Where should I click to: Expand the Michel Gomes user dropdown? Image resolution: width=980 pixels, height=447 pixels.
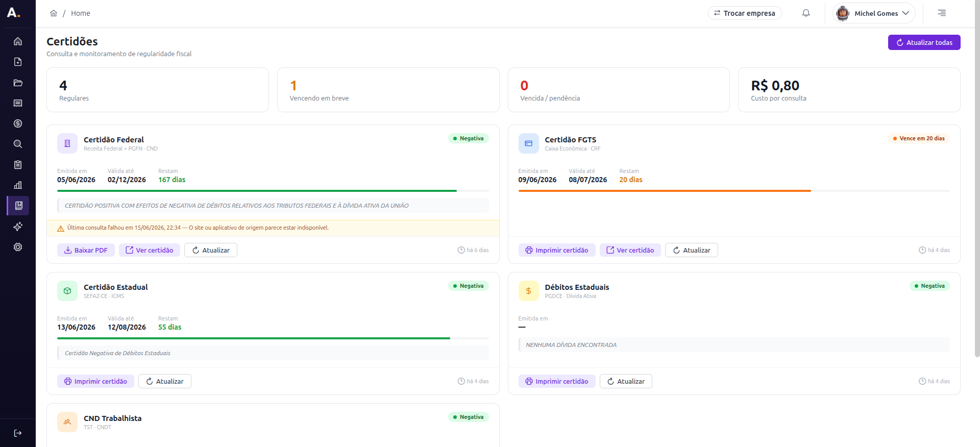[874, 13]
